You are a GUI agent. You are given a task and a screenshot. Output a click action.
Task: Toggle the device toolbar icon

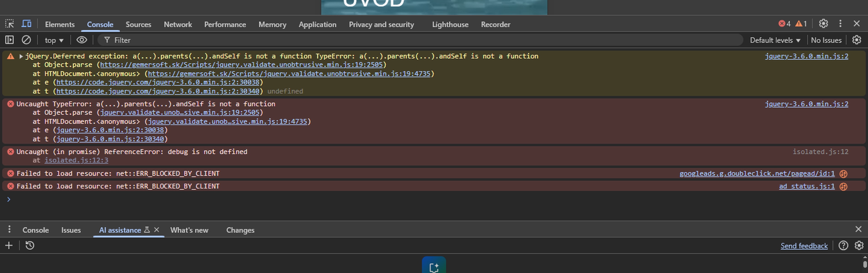click(26, 24)
